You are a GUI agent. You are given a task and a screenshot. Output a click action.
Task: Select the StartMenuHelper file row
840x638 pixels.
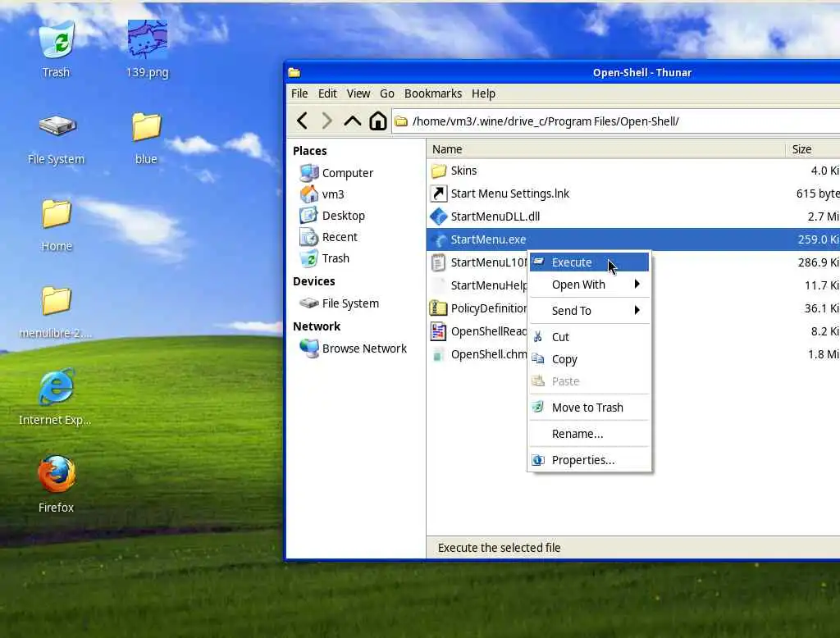pyautogui.click(x=478, y=285)
